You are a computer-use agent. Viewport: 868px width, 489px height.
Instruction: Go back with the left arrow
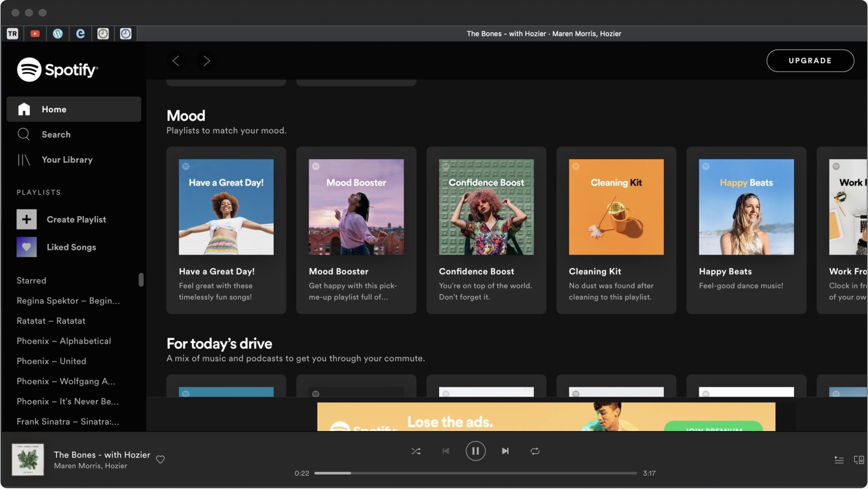[x=176, y=61]
